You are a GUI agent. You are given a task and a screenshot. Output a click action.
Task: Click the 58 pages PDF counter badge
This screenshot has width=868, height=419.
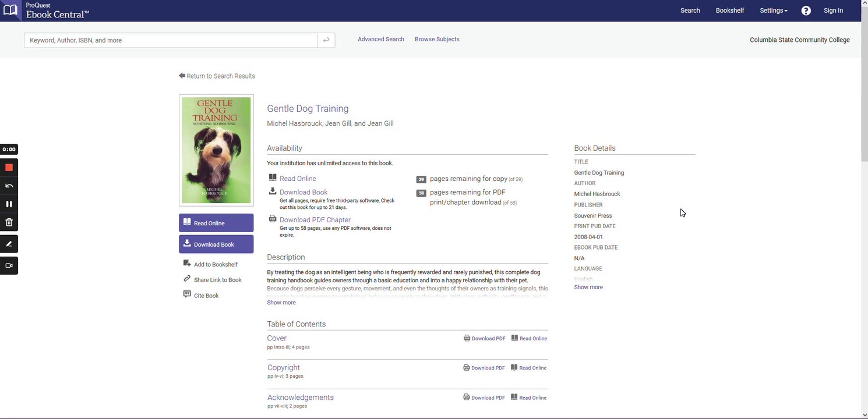click(421, 193)
